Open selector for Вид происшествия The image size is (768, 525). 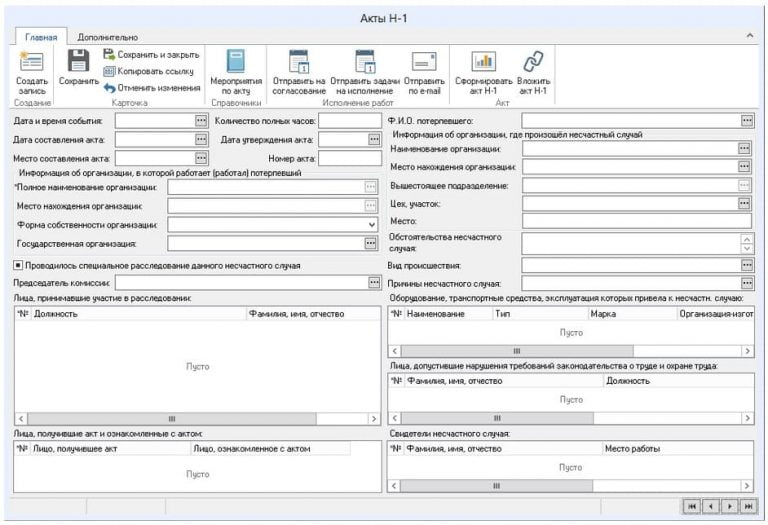(x=747, y=265)
